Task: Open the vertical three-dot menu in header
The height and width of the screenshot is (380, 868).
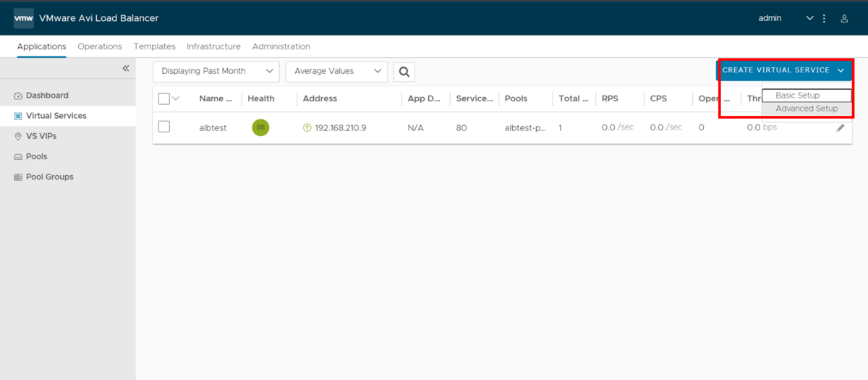Action: point(824,18)
